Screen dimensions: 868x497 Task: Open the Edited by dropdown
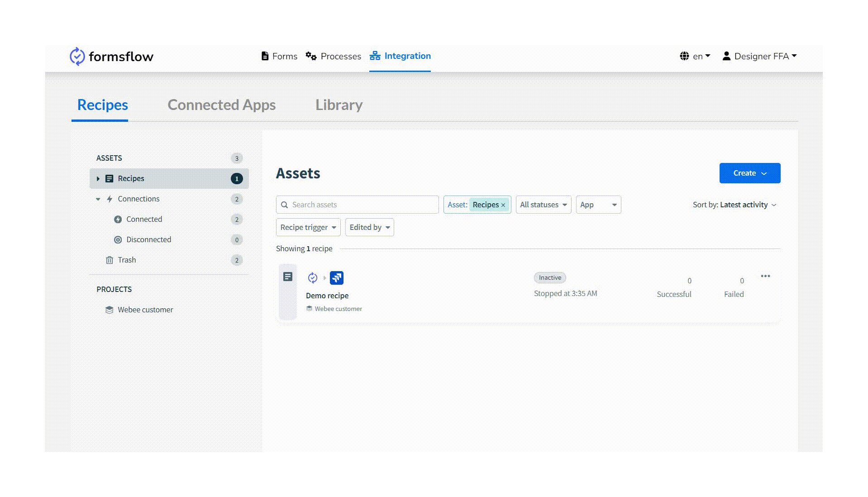click(x=369, y=227)
